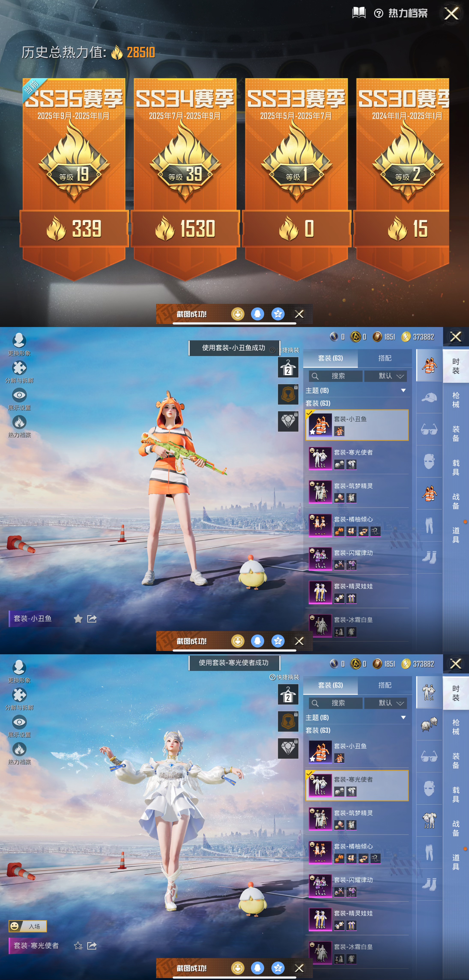Image resolution: width=469 pixels, height=980 pixels.
Task: Expand 主题 (18) arrow in 小丑鱼 outfit screen
Action: pos(403,390)
